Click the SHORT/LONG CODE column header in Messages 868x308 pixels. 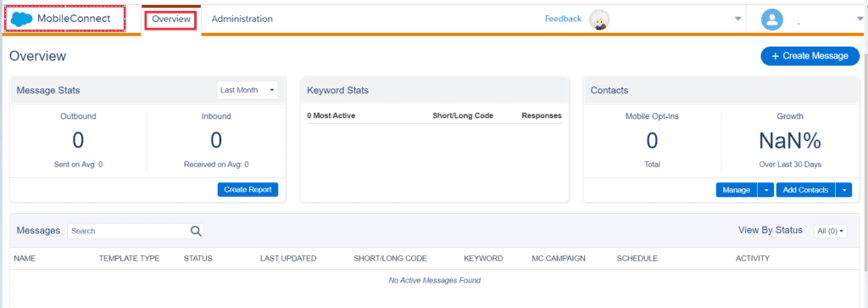click(x=390, y=259)
